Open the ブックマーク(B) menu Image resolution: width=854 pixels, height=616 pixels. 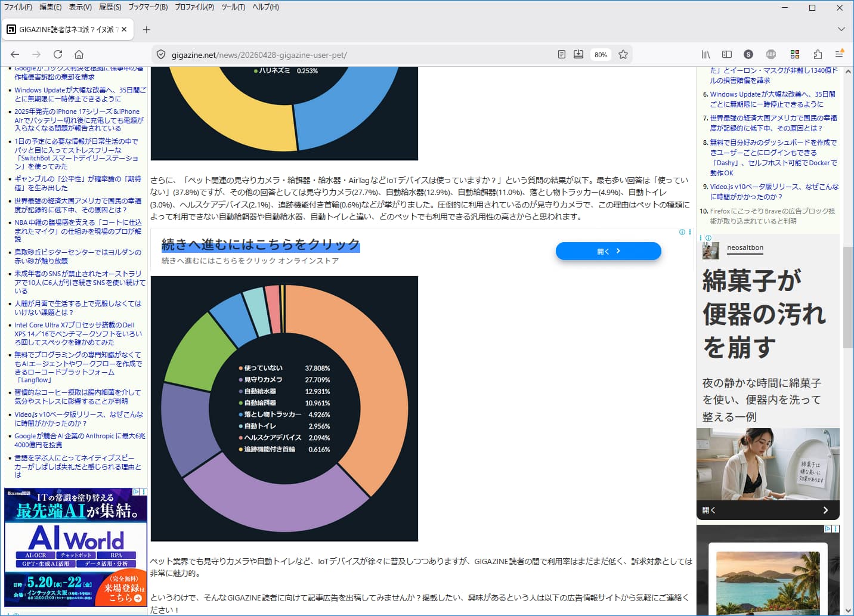coord(148,7)
